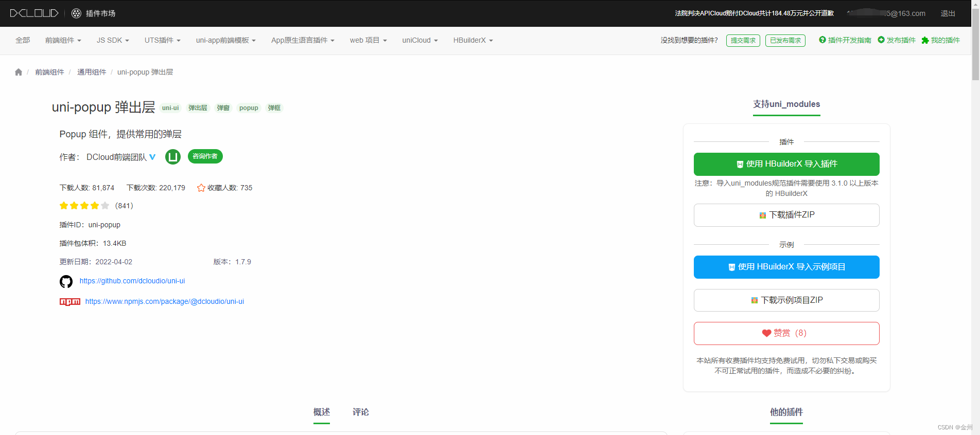Click the star icon beside 收藏人数

pyautogui.click(x=201, y=188)
